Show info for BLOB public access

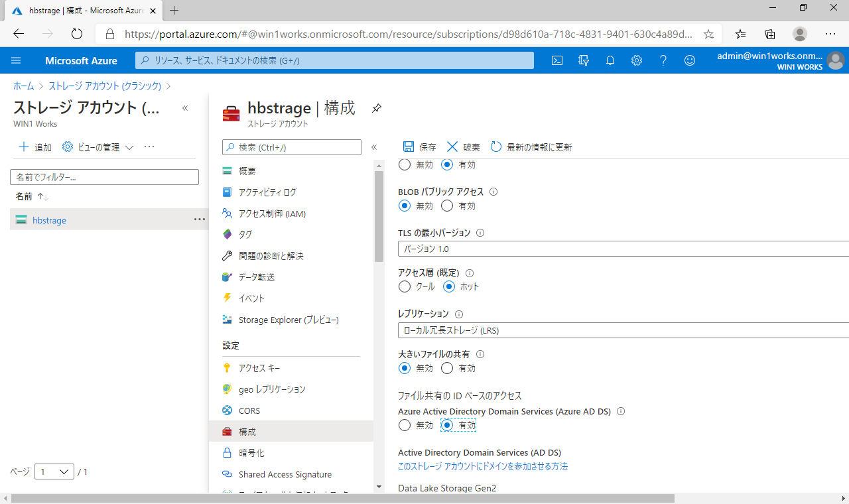(493, 192)
